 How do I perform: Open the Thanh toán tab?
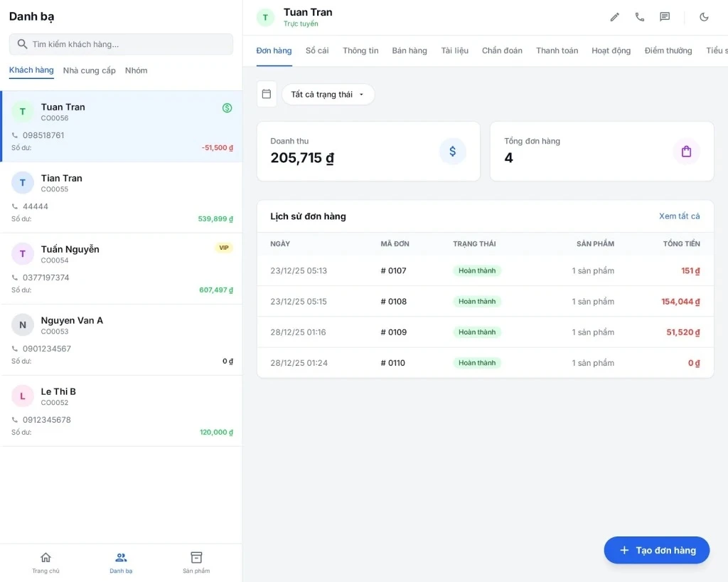(557, 51)
